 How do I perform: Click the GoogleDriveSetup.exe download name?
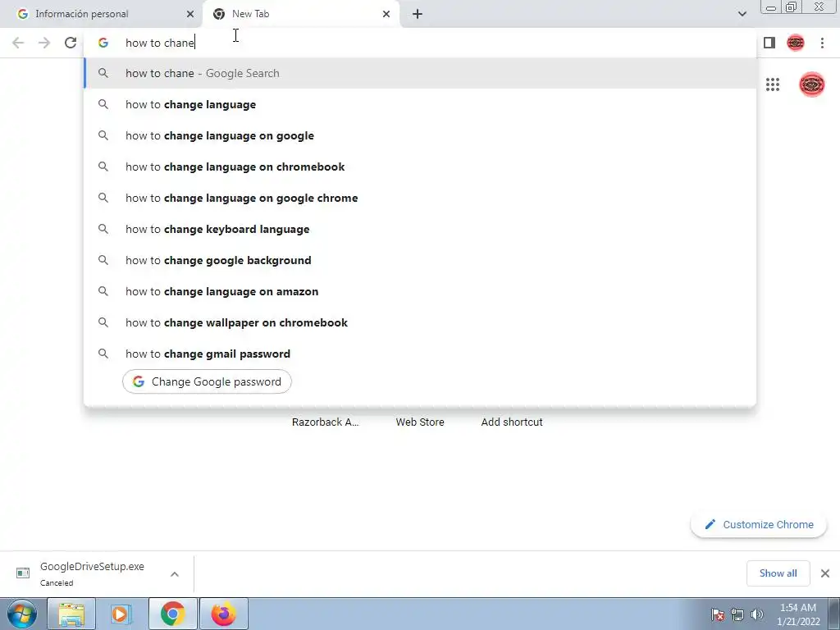click(x=92, y=566)
